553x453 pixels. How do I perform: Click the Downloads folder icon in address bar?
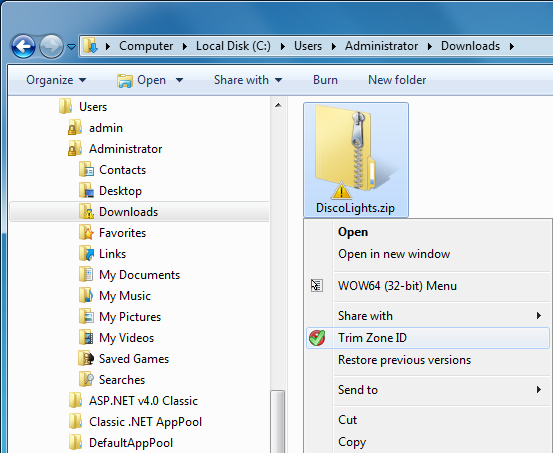click(x=90, y=46)
